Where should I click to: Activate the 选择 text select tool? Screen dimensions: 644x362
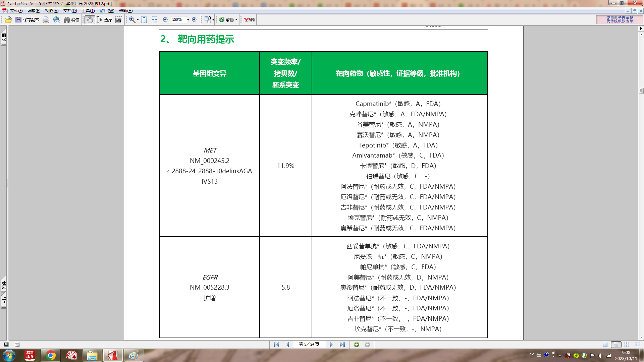pos(104,20)
